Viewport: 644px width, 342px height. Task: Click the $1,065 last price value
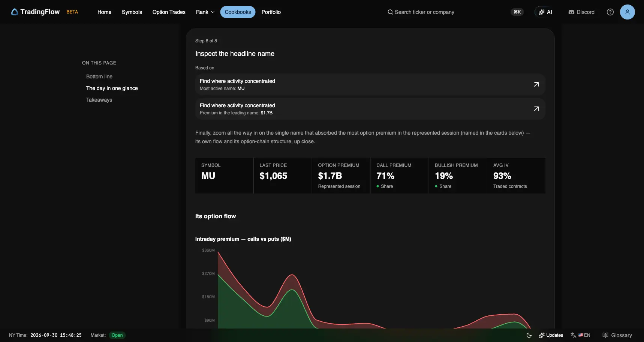[x=273, y=176]
